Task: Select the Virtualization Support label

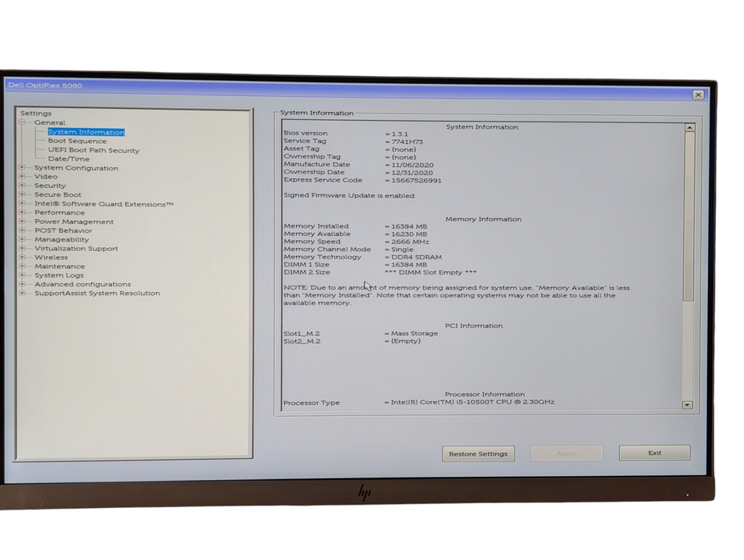Action: coord(76,249)
